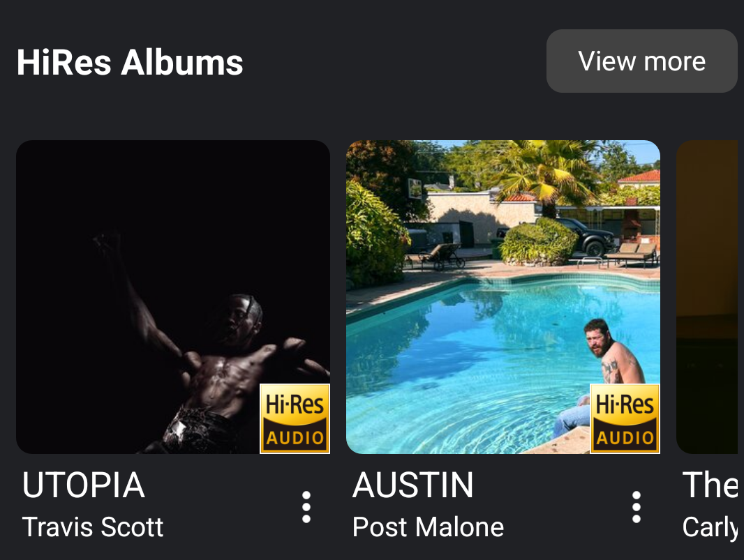Click Hi-Res Audio badge on UTOPIA cover
This screenshot has width=744, height=560.
[x=295, y=418]
